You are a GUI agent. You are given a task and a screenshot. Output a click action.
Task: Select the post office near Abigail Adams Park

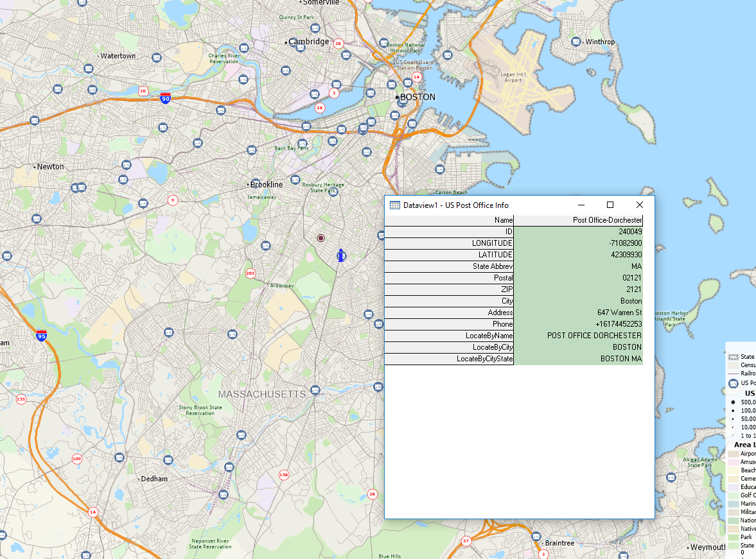pyautogui.click(x=671, y=477)
